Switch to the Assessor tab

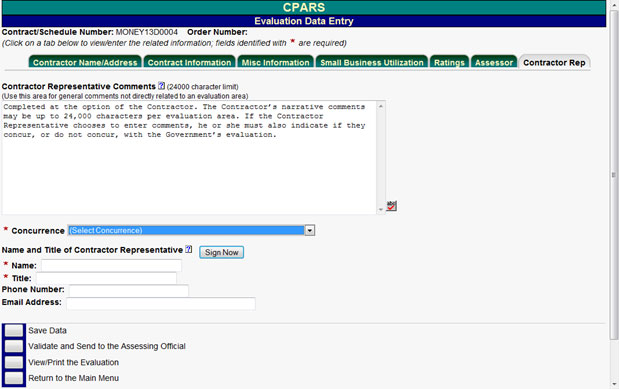pyautogui.click(x=494, y=62)
